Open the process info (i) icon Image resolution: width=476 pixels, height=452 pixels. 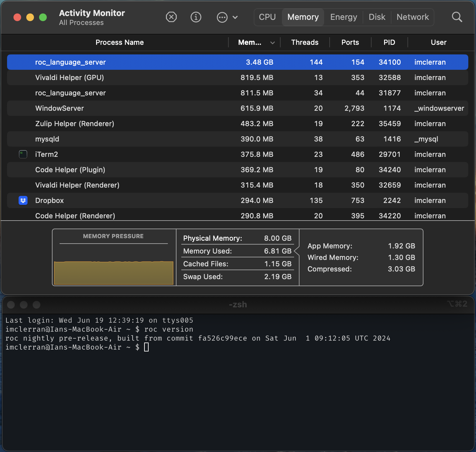coord(196,17)
